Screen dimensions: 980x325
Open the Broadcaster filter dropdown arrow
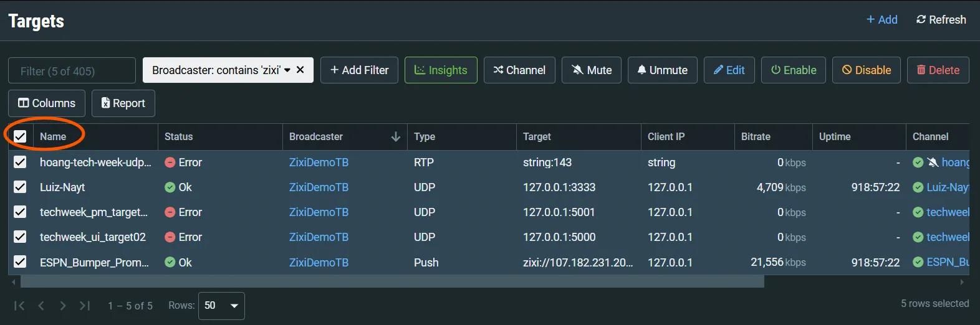287,70
